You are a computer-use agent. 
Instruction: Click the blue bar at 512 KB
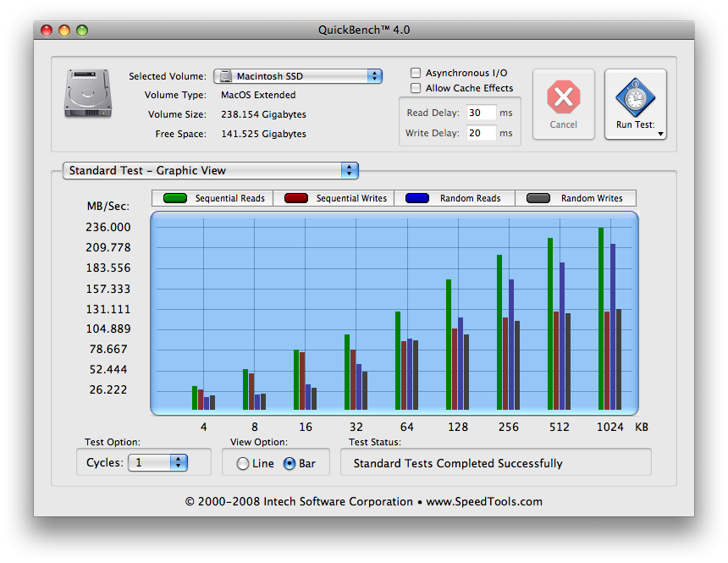562,336
